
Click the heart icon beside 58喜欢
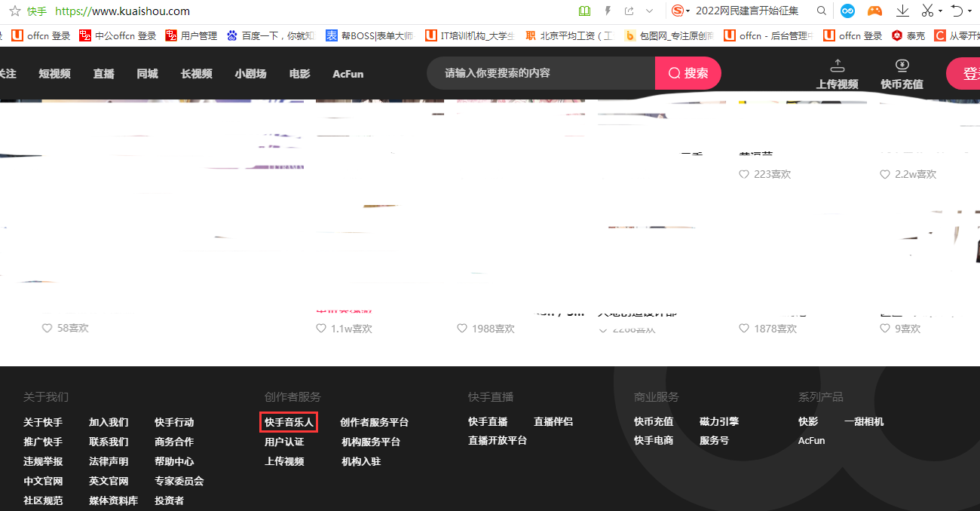(47, 329)
